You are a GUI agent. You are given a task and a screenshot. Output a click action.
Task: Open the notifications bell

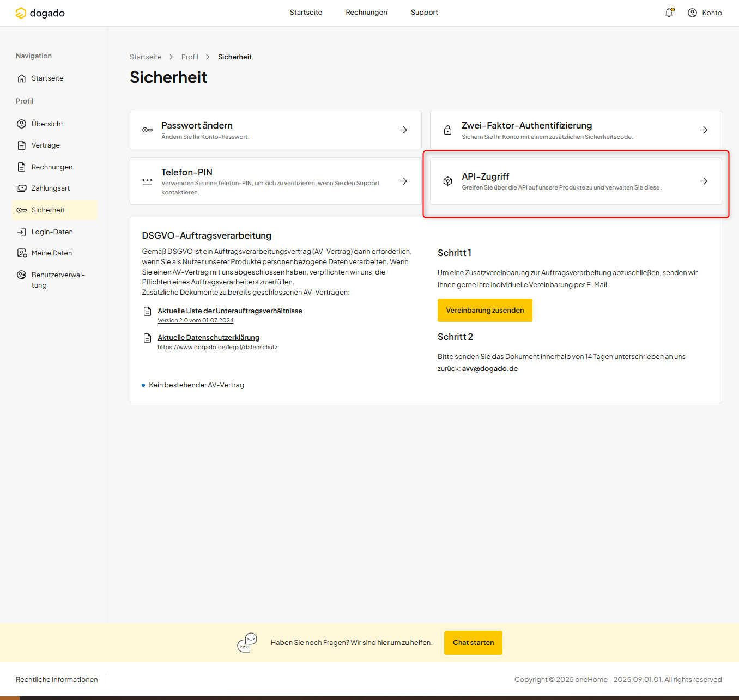[x=669, y=13]
